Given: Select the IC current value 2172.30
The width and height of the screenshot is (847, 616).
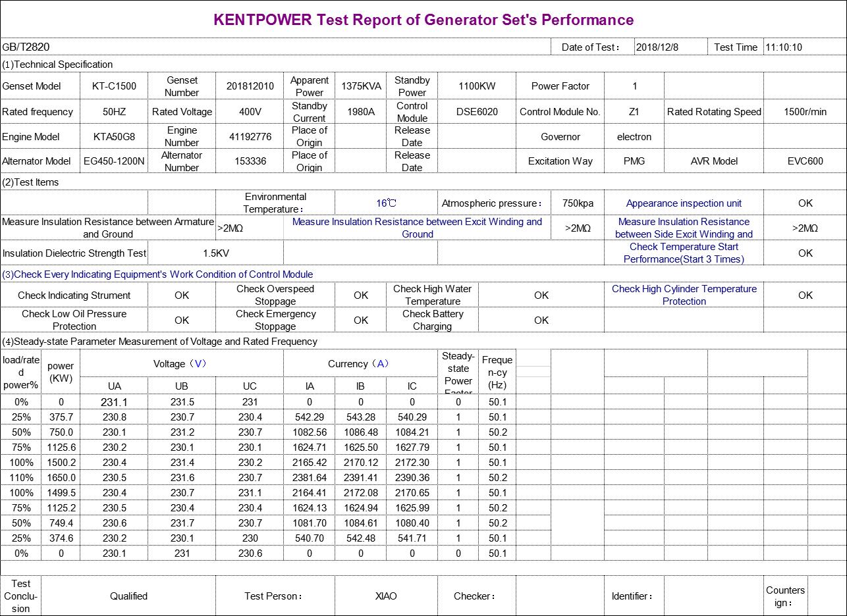Looking at the screenshot, I should tap(412, 463).
